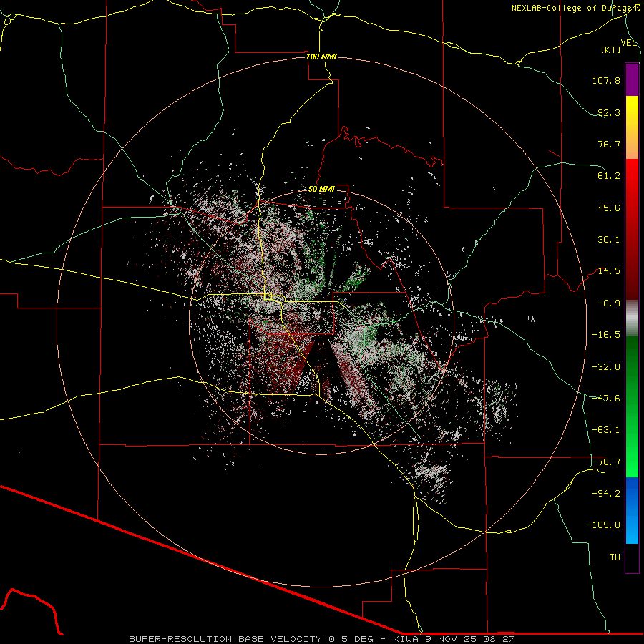Click the blue segment of the velocity color bar
The height and width of the screenshot is (644, 644).
[x=632, y=510]
